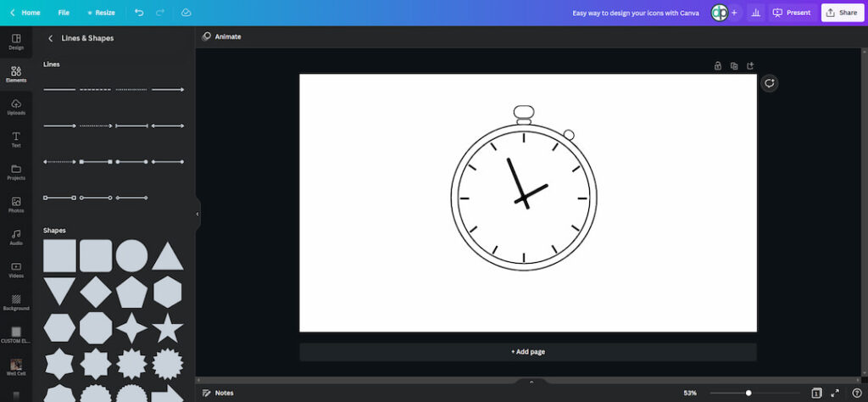
Task: Add the circle shape
Action: click(131, 256)
